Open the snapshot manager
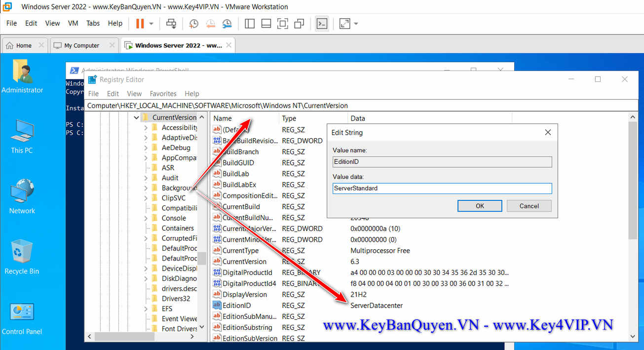644x350 pixels. pyautogui.click(x=227, y=23)
